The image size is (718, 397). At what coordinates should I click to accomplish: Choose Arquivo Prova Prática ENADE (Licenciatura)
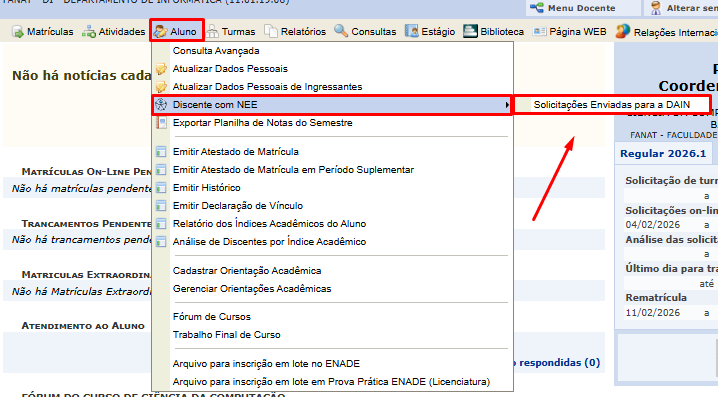pos(332,382)
